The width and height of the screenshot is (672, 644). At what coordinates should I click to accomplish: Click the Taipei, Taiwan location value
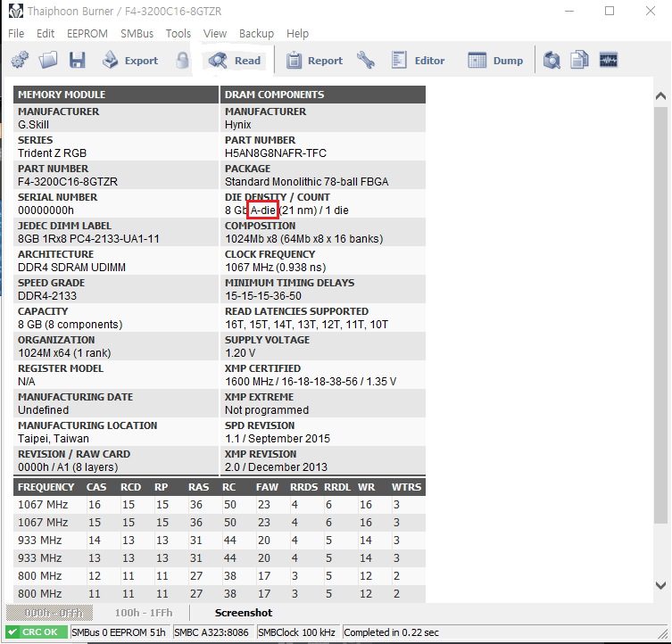point(54,439)
